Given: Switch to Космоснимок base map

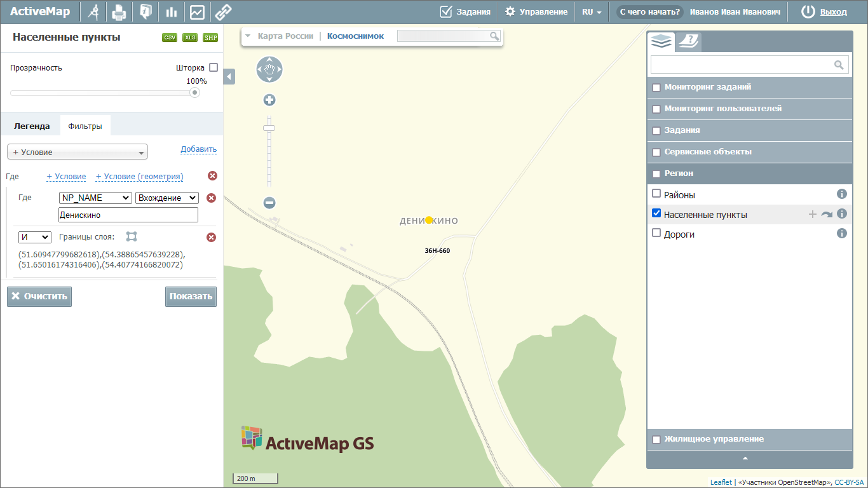Looking at the screenshot, I should pos(355,36).
